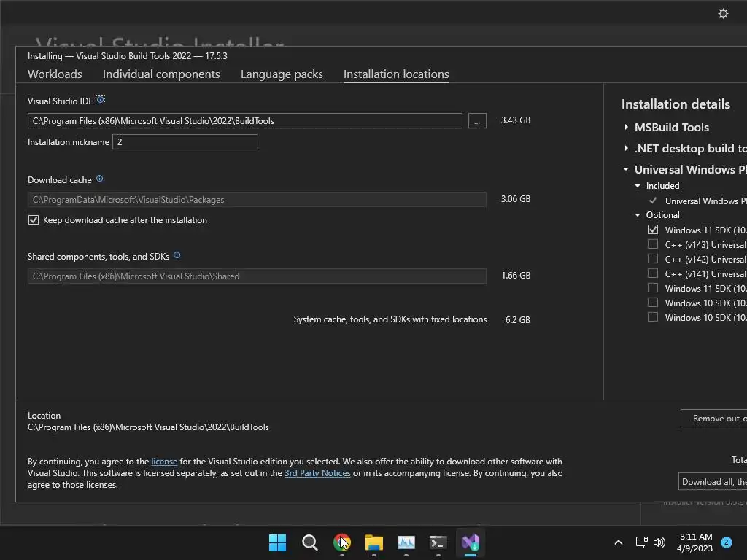This screenshot has height=560, width=747.
Task: Open the Terminal taskbar icon
Action: pos(438,542)
